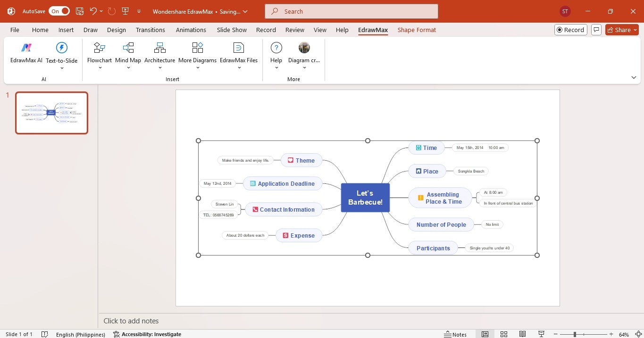Select slide 1 thumbnail
Image resolution: width=644 pixels, height=338 pixels.
point(51,113)
